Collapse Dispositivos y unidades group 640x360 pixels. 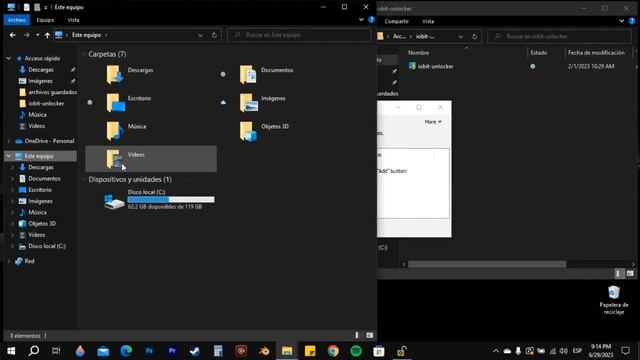84,180
